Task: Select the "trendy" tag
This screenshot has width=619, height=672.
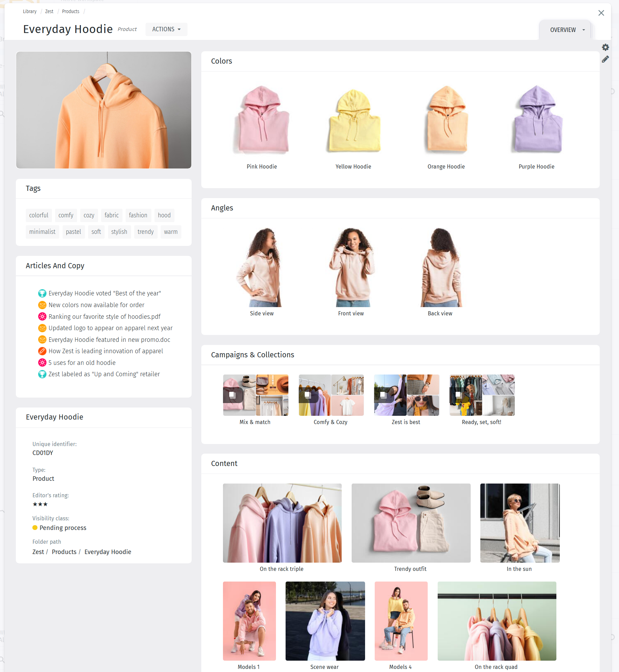Action: click(146, 232)
